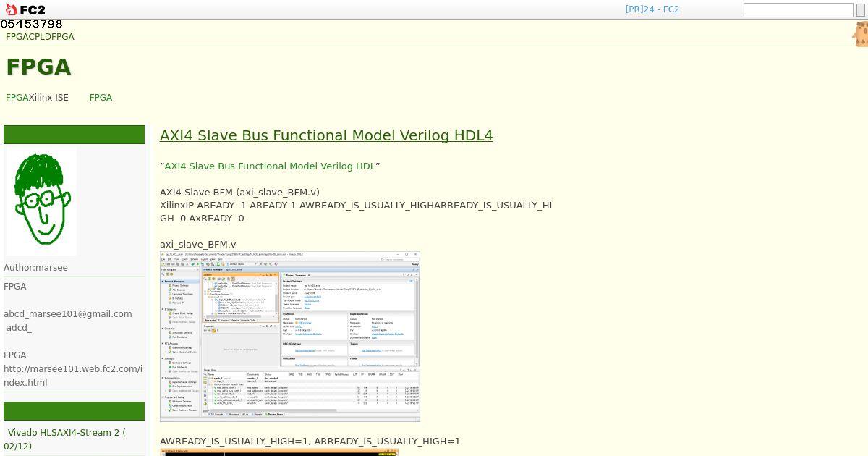Open the [PR]24 - FC2 link

click(x=652, y=9)
